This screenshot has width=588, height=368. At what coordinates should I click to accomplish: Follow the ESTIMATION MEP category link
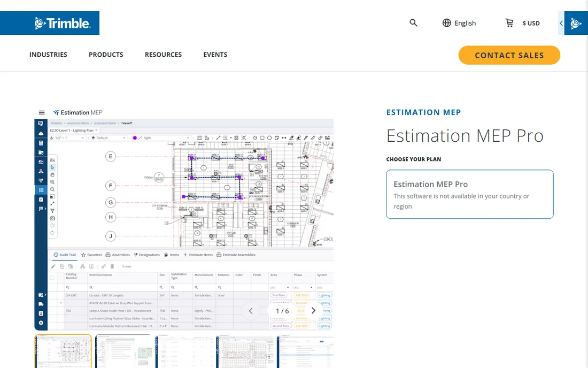click(x=423, y=112)
